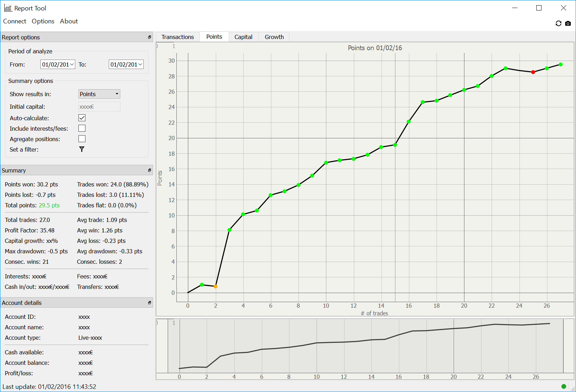Open the filter funnel icon

tap(82, 149)
